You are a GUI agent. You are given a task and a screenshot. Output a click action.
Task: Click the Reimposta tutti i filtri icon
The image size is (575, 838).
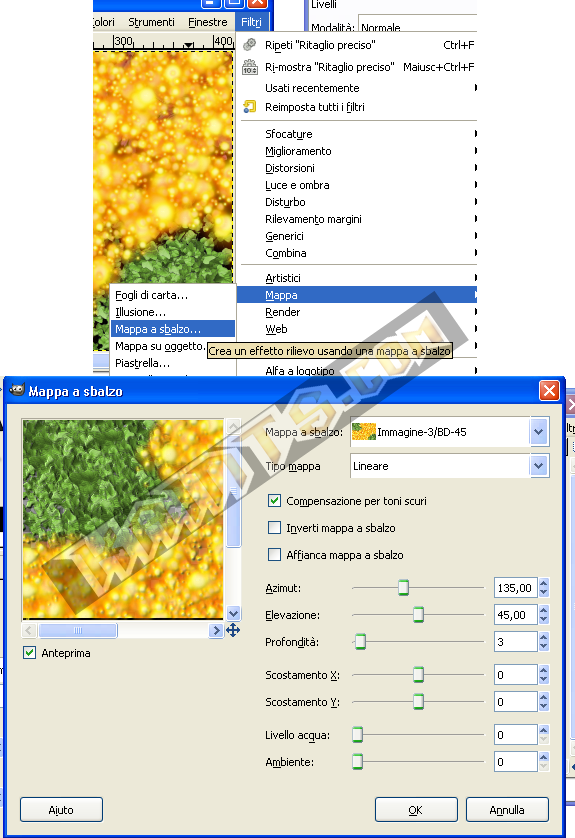pos(250,107)
